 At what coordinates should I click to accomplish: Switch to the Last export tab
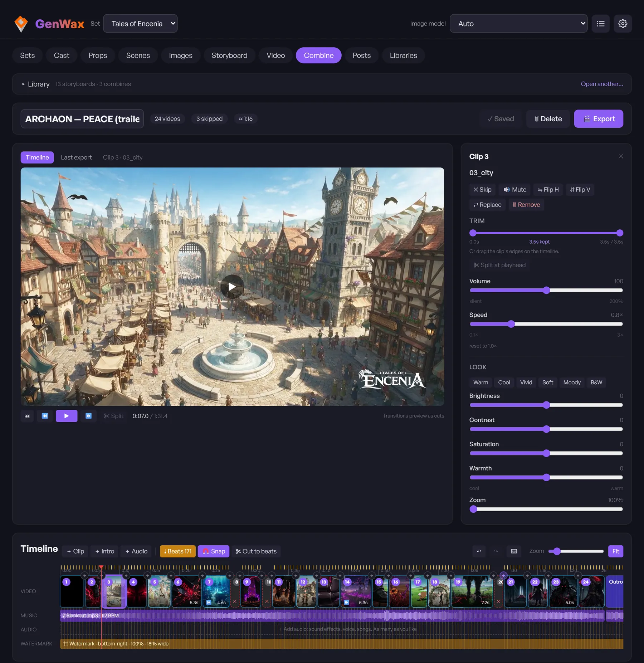tap(76, 157)
